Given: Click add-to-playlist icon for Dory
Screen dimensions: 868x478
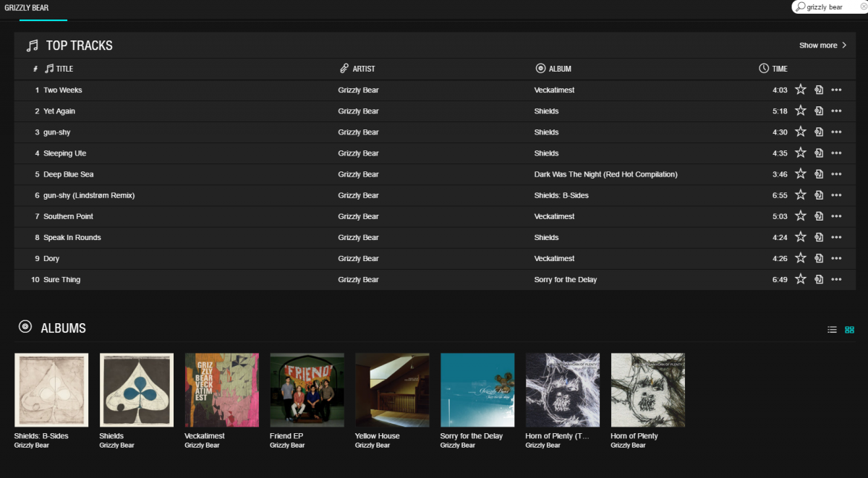Looking at the screenshot, I should coord(819,257).
